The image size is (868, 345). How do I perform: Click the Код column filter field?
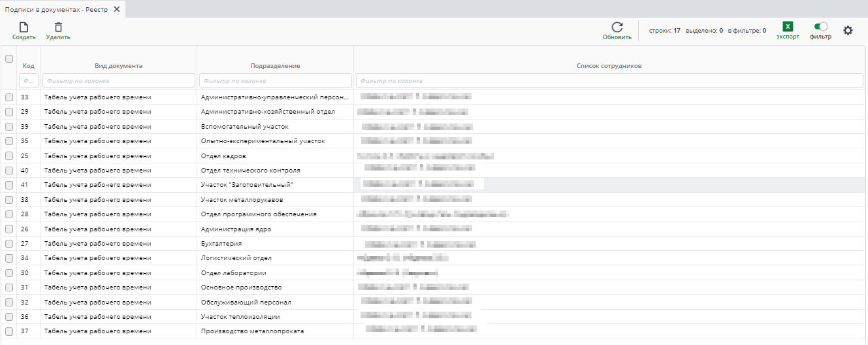[x=29, y=80]
